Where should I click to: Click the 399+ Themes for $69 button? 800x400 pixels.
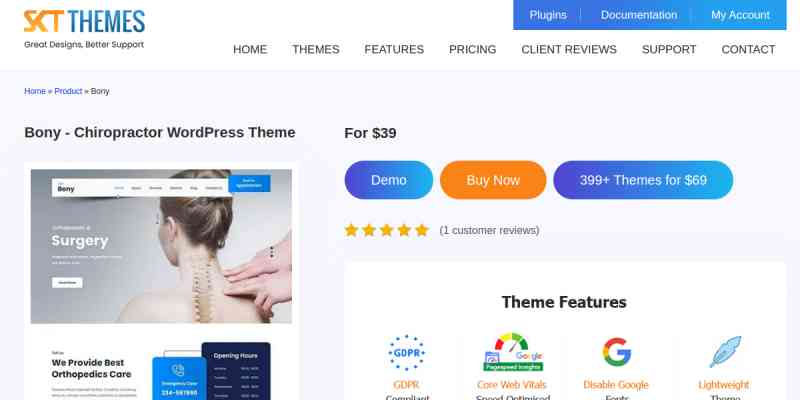click(643, 180)
